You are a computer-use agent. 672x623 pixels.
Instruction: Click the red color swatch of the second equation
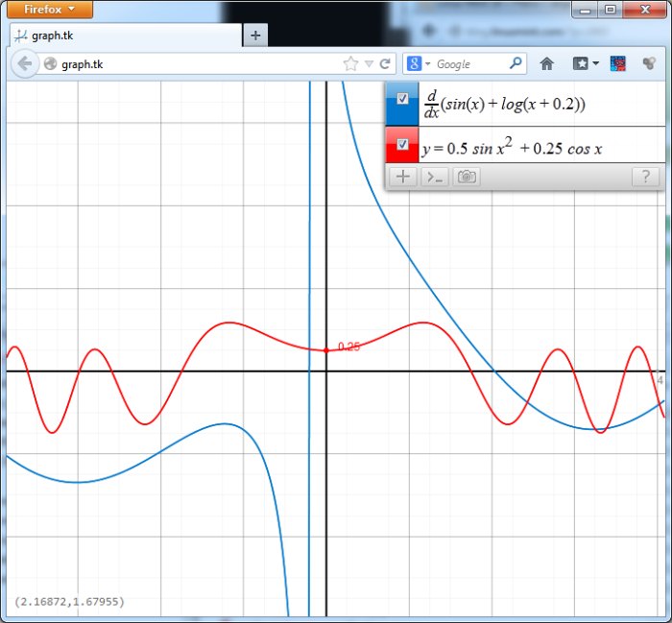coord(402,145)
